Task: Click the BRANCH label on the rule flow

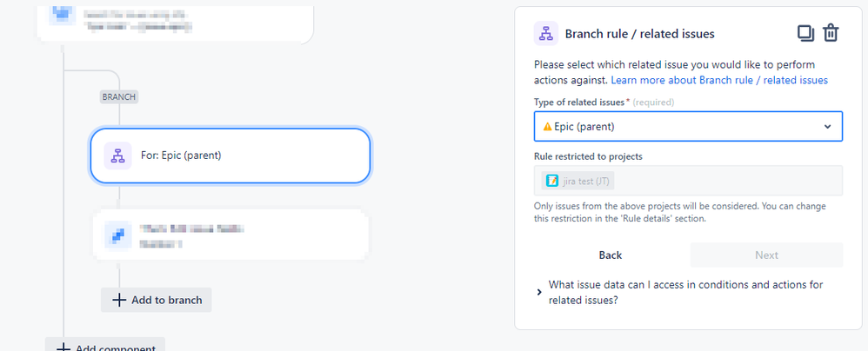Action: coord(119,97)
